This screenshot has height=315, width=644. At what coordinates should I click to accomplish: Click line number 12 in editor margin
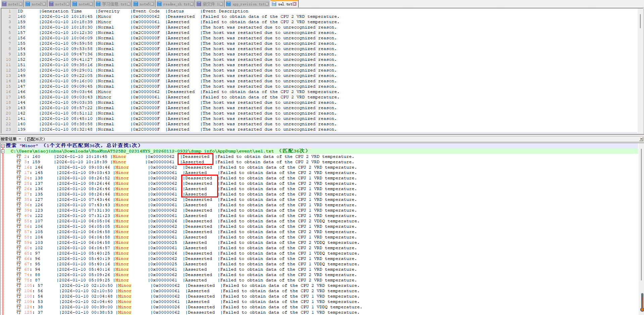[8, 70]
